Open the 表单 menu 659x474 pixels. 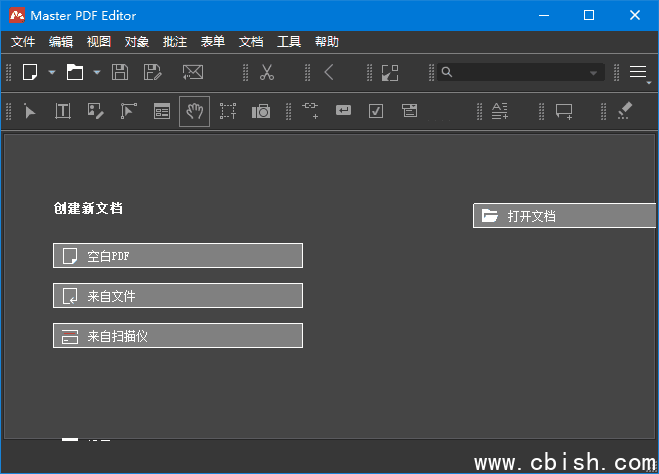pyautogui.click(x=213, y=42)
